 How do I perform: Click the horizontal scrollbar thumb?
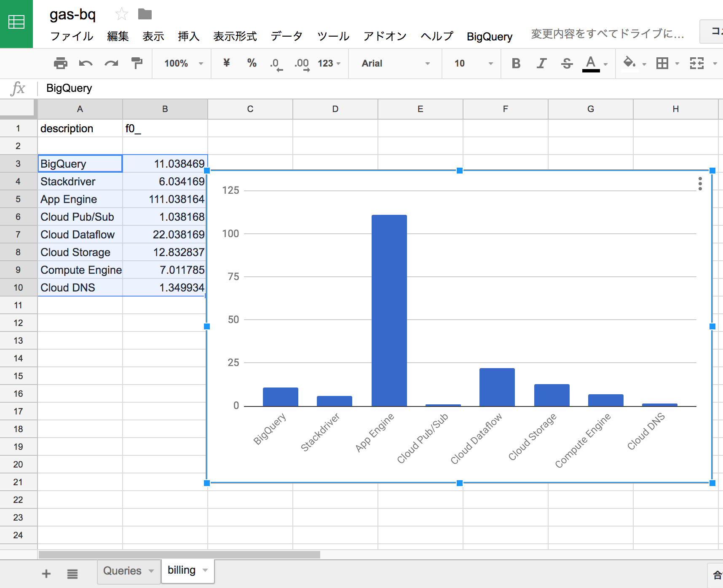tap(179, 555)
